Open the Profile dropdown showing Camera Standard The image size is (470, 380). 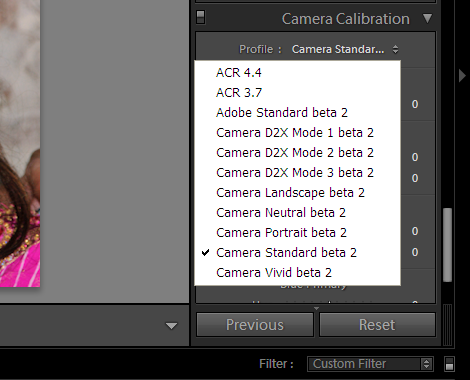[345, 49]
